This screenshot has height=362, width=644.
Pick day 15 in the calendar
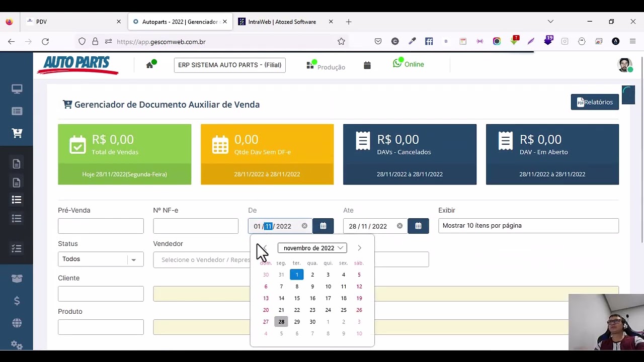click(297, 298)
